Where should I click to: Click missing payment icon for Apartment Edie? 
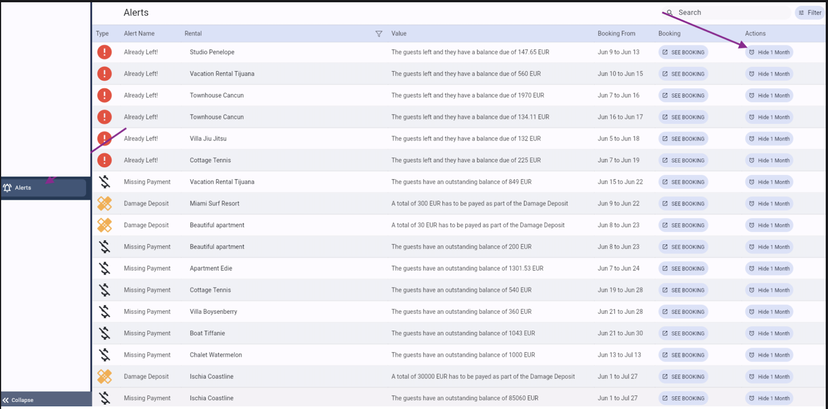click(x=105, y=268)
